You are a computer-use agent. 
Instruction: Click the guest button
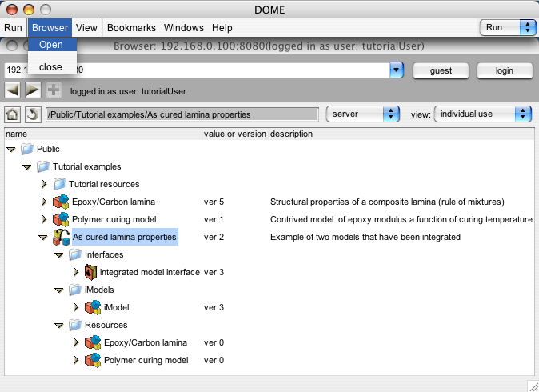pos(441,71)
